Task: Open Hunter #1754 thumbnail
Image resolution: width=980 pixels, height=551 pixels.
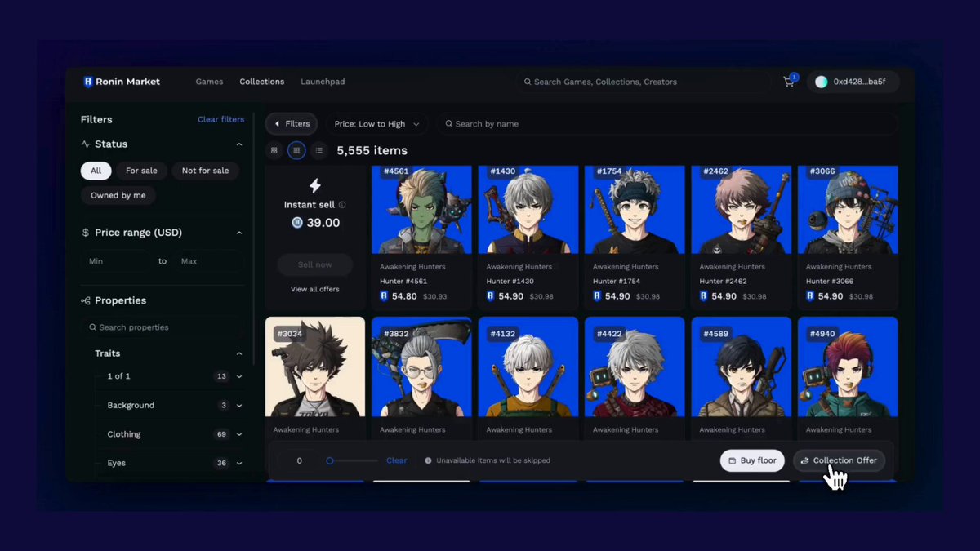Action: (x=635, y=210)
